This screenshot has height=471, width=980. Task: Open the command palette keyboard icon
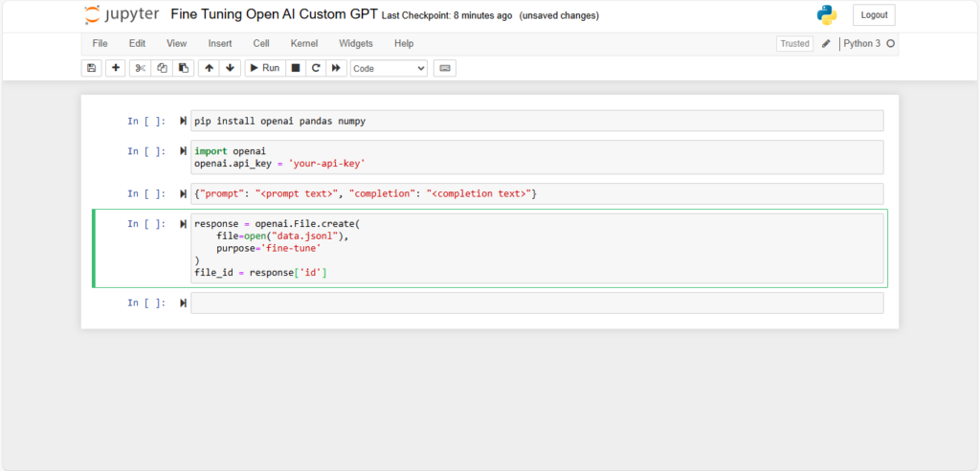(445, 68)
